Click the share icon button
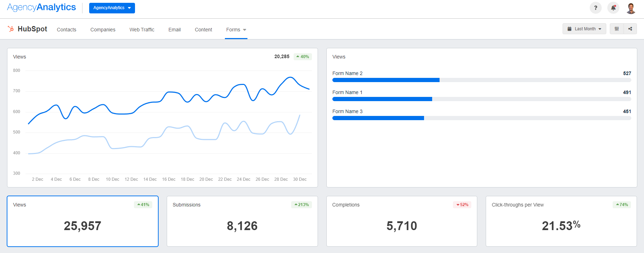The image size is (644, 253). tap(630, 29)
